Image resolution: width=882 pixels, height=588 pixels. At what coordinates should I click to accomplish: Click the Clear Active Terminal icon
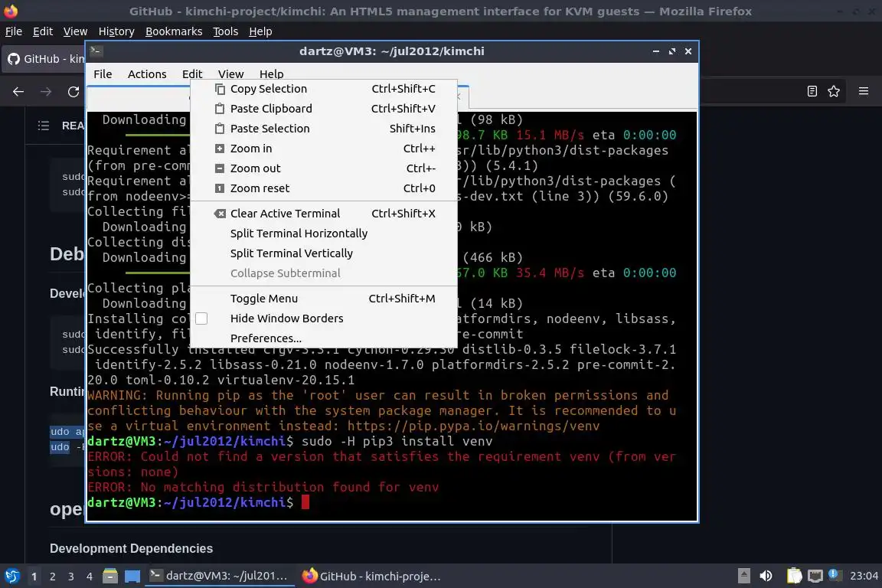pos(220,214)
